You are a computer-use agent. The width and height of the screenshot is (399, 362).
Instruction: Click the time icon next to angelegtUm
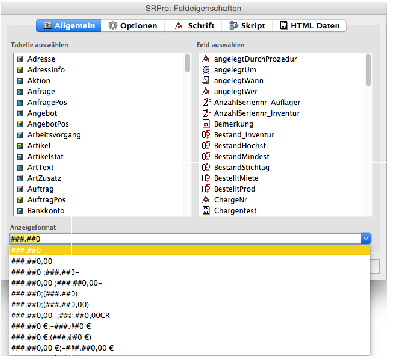[206, 70]
